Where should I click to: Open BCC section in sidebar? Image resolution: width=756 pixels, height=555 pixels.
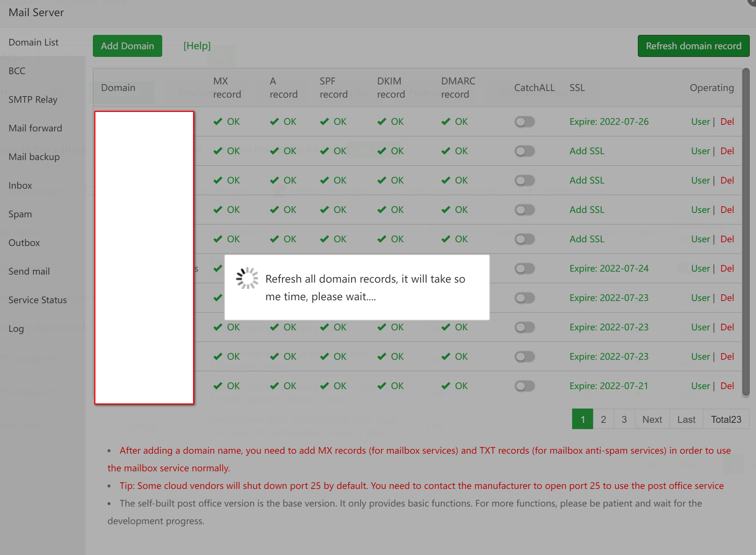point(17,71)
